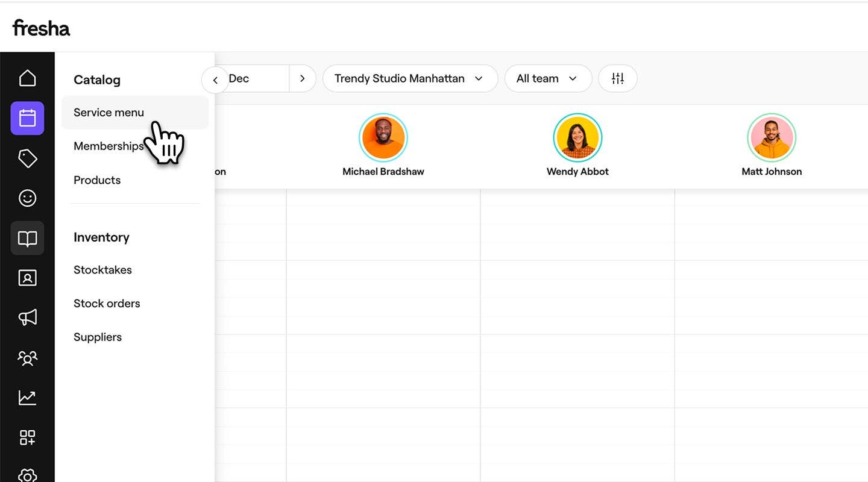Open the Clients smiley face icon

pyautogui.click(x=27, y=198)
